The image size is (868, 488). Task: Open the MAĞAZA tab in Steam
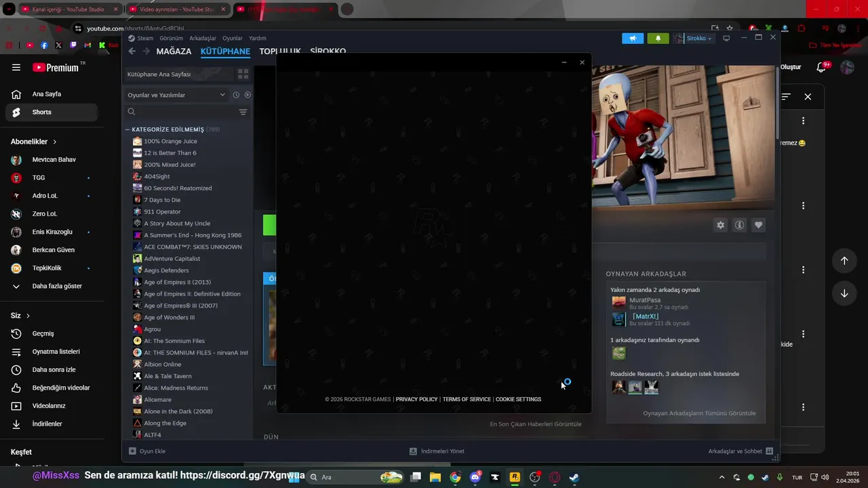(x=174, y=52)
